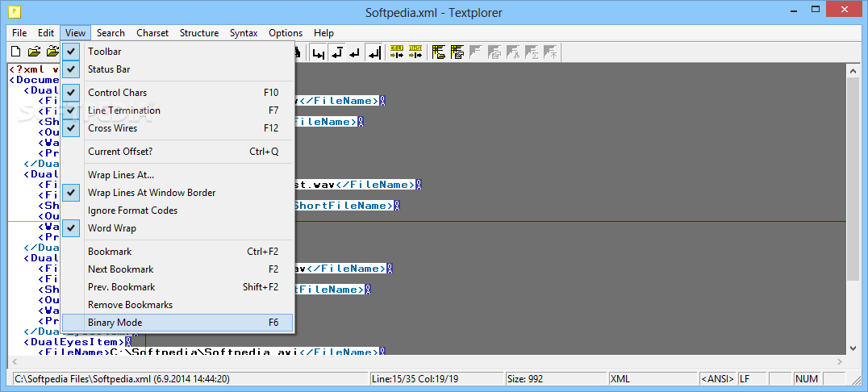
Task: Select Bookmark menu entry
Action: [x=177, y=252]
